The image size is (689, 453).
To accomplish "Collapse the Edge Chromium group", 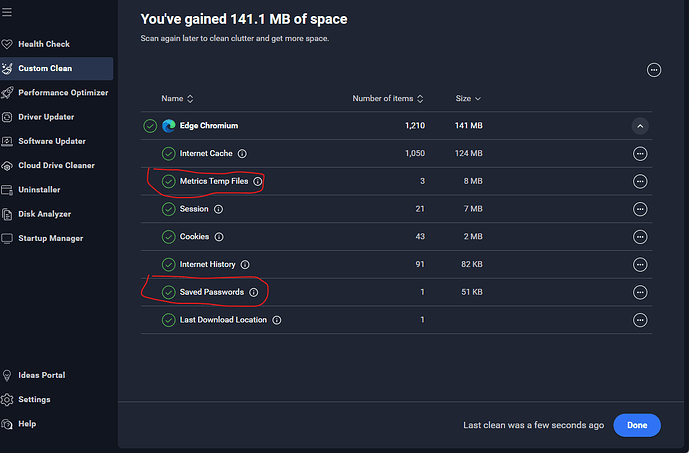I will [x=640, y=126].
